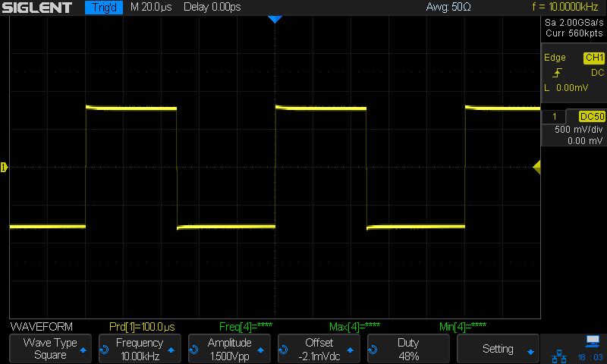The width and height of the screenshot is (607, 364).
Task: Click the Duty rotary knob icon
Action: (x=373, y=350)
